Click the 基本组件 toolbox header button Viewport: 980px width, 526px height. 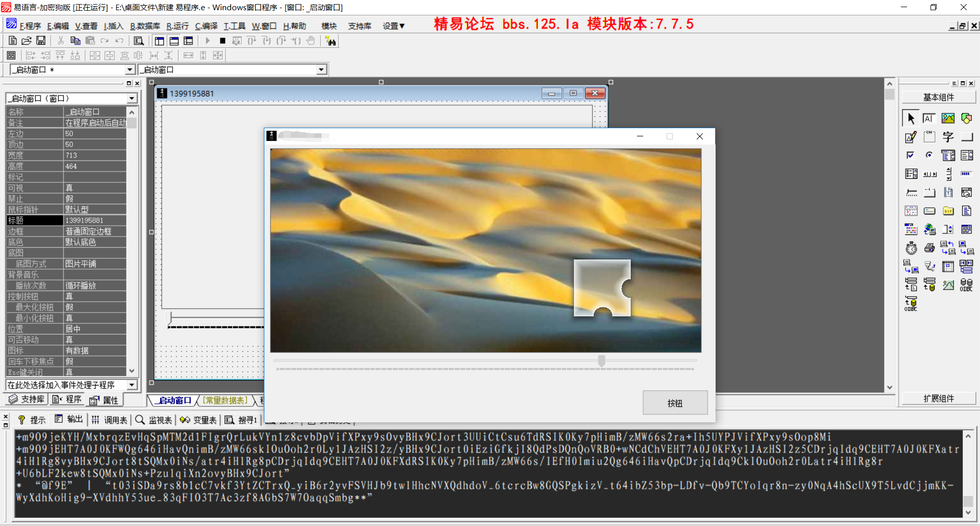(x=939, y=97)
